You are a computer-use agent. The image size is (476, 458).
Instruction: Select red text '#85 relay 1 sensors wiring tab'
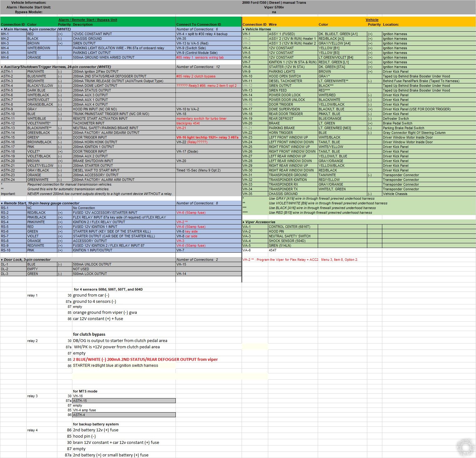pos(208,57)
